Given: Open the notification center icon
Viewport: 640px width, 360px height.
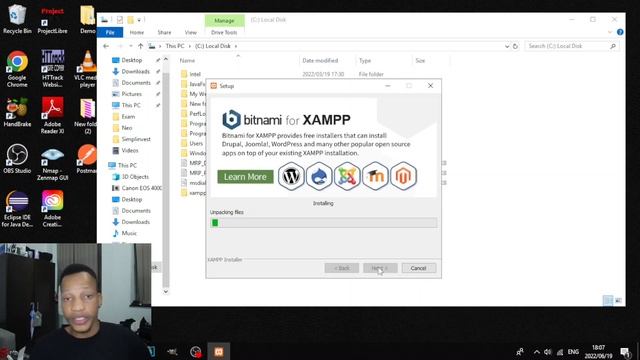Looking at the screenshot, I should (625, 352).
